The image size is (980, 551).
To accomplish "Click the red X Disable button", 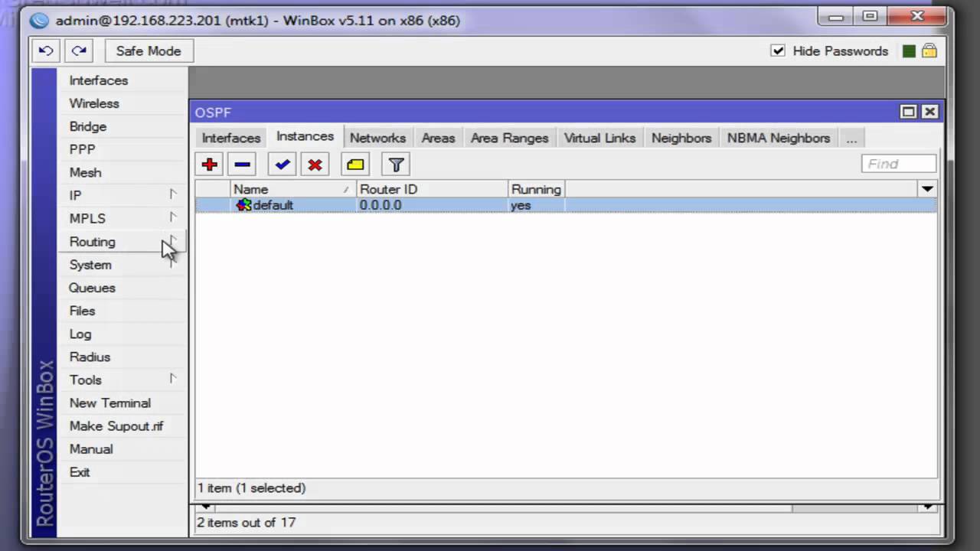I will (x=315, y=165).
